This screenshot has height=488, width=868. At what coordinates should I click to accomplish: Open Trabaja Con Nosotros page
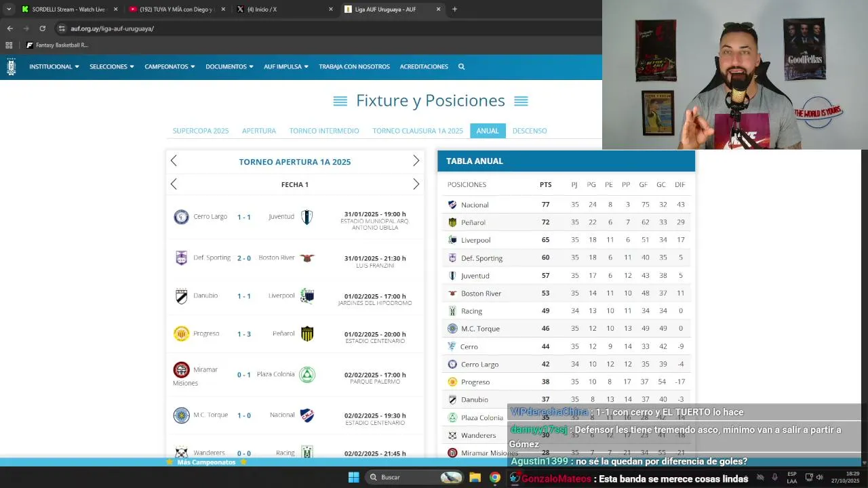(354, 66)
